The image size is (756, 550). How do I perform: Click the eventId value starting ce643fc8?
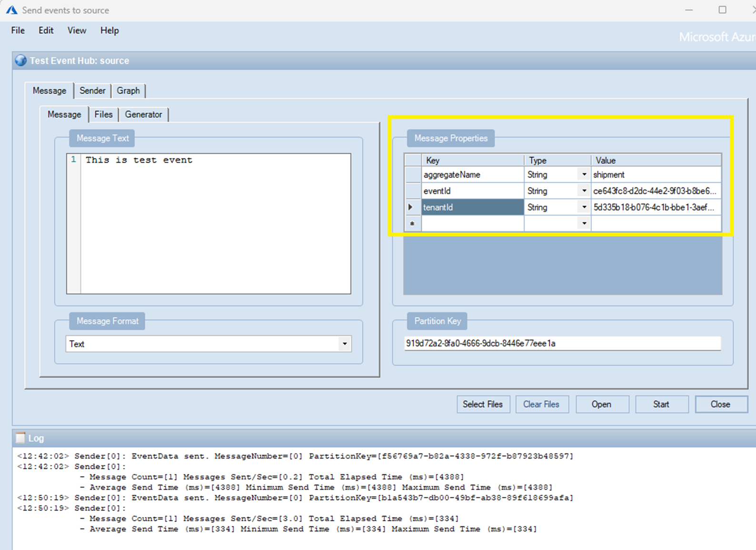pyautogui.click(x=657, y=191)
